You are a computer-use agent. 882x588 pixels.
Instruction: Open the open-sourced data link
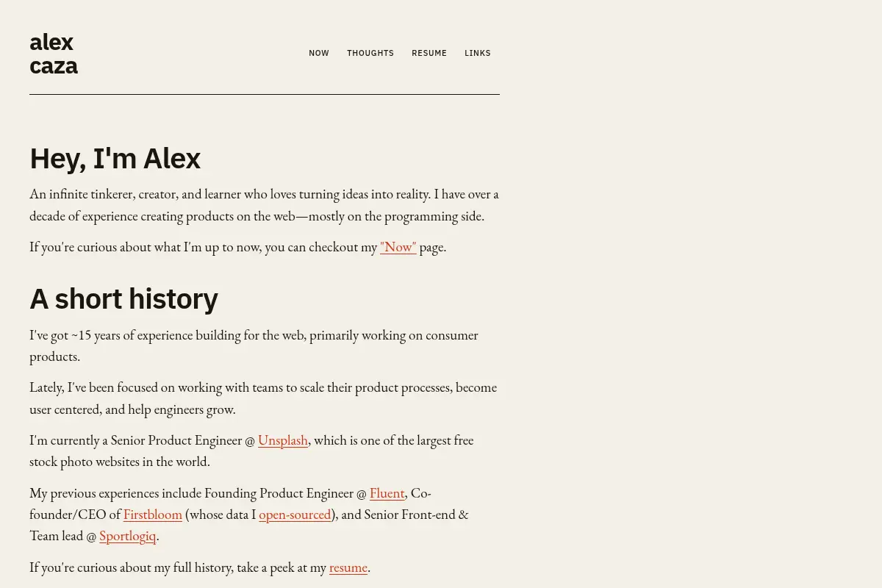click(x=295, y=514)
